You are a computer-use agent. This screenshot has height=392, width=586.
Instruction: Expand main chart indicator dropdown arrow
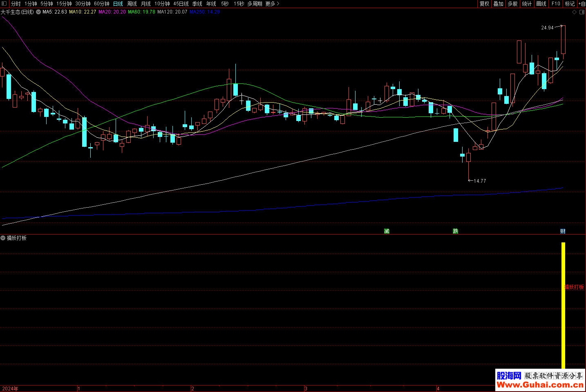[x=38, y=12]
